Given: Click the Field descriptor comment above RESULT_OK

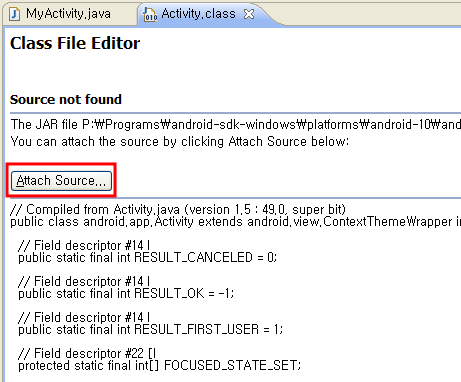Looking at the screenshot, I should (x=84, y=282).
